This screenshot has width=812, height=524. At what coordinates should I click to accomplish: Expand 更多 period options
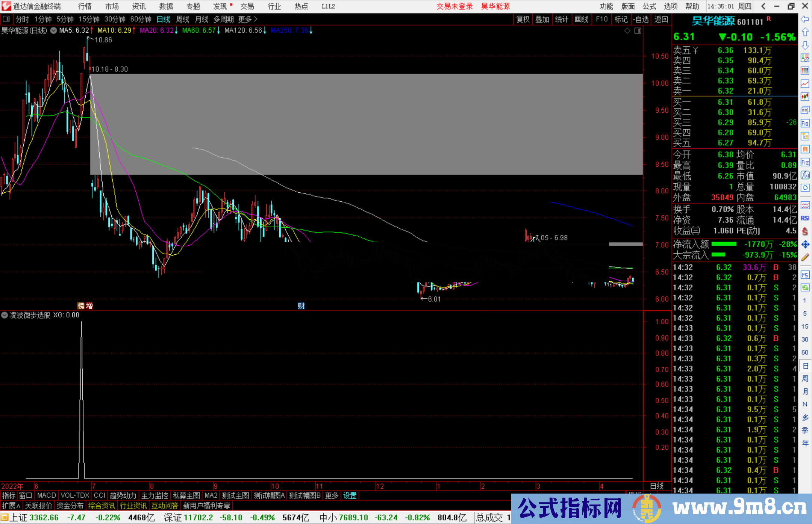pos(247,19)
